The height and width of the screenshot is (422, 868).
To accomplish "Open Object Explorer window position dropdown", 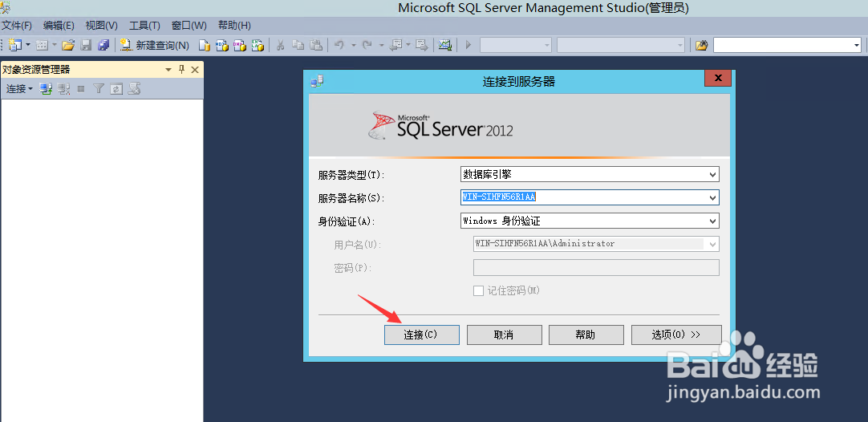I will pyautogui.click(x=168, y=70).
